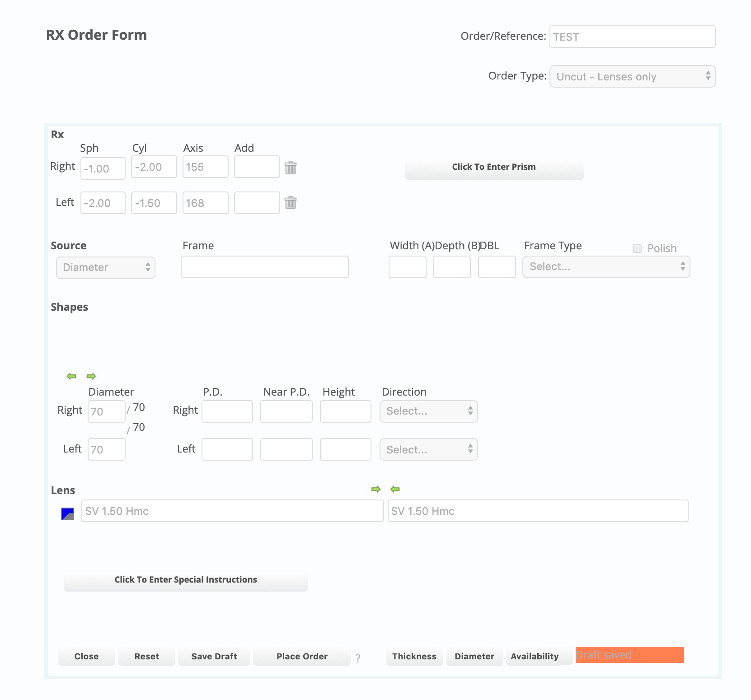Enable the Polish checkbox
The image size is (751, 700).
pyautogui.click(x=637, y=248)
